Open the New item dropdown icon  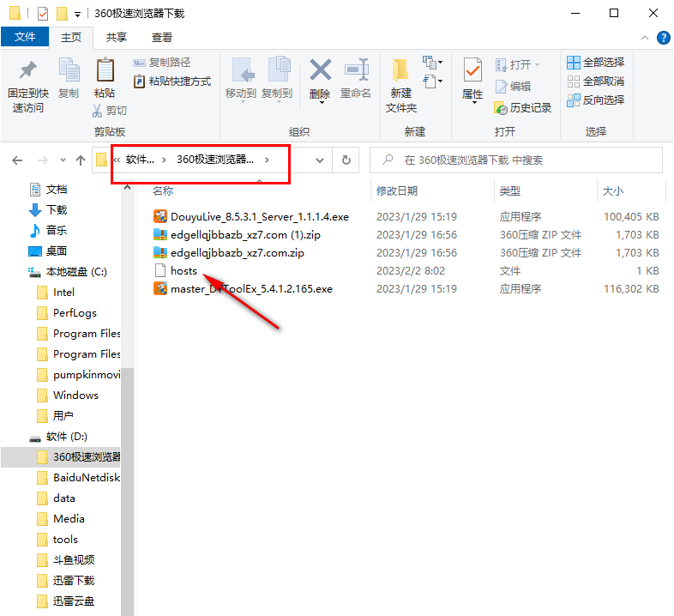click(x=432, y=63)
